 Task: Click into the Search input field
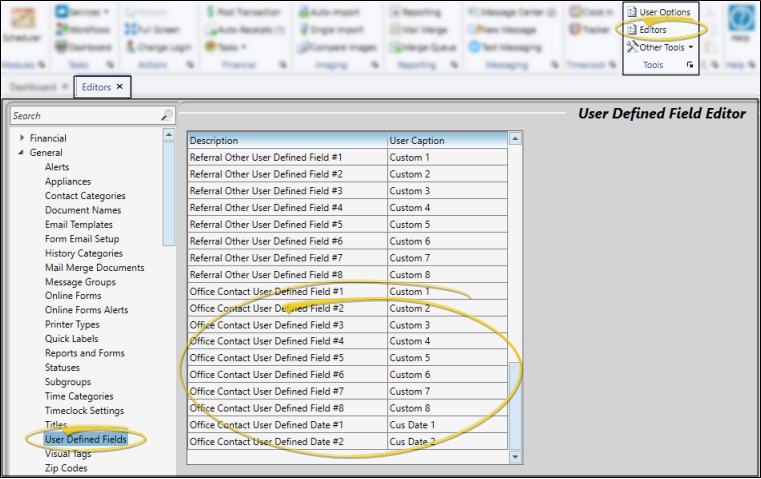(x=85, y=116)
